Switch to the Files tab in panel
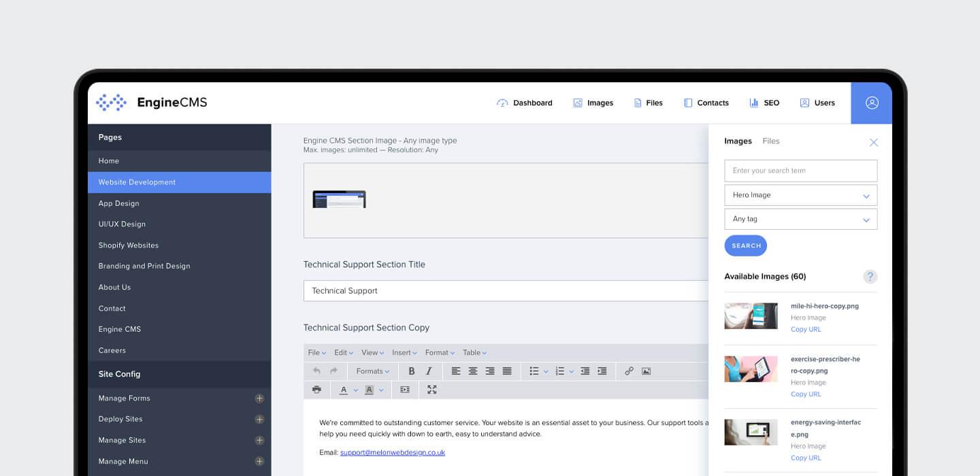980x476 pixels. (x=770, y=141)
